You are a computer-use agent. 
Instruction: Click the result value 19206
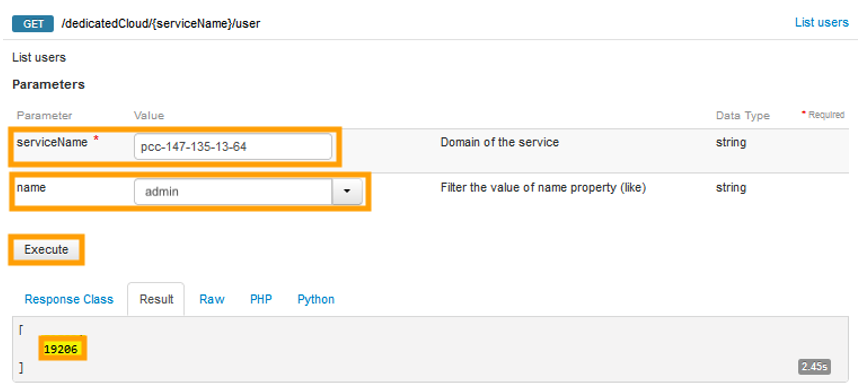click(62, 349)
